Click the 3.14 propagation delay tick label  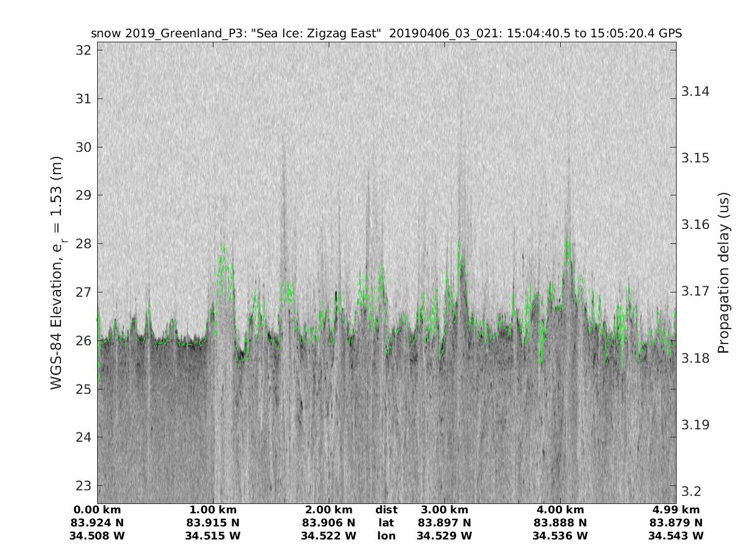click(695, 91)
